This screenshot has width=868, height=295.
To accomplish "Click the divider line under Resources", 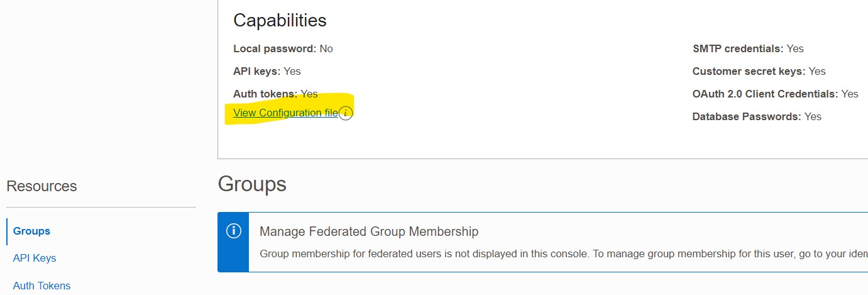I will click(101, 207).
